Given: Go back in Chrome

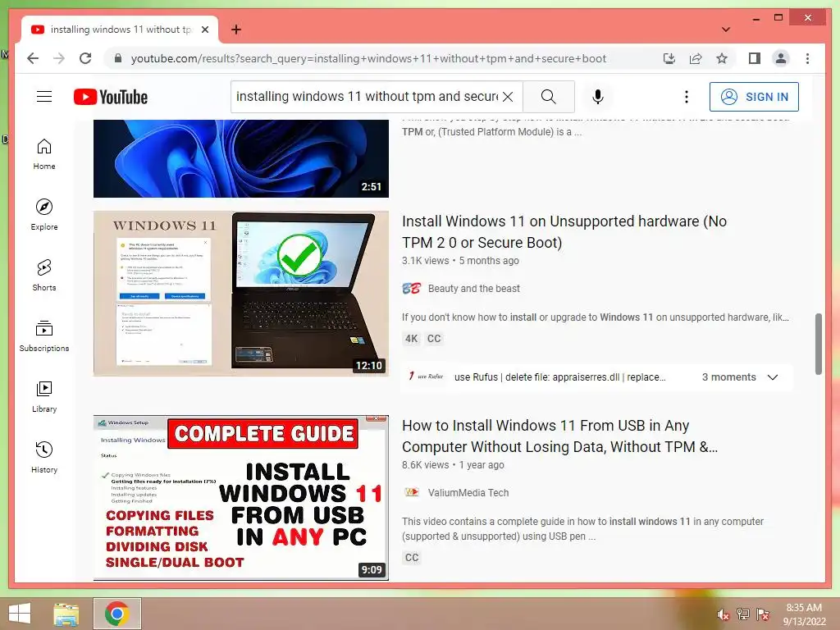Looking at the screenshot, I should (x=33, y=58).
